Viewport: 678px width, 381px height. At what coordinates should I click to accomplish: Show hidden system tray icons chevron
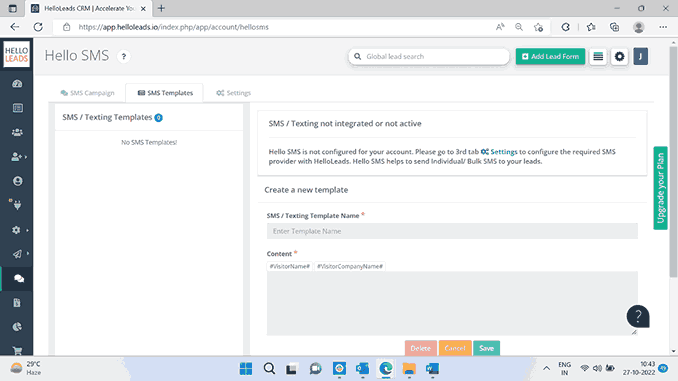(x=547, y=368)
